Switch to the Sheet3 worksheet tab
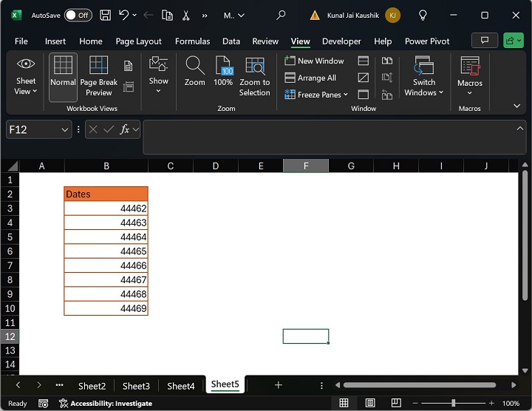The height and width of the screenshot is (411, 532). [136, 386]
